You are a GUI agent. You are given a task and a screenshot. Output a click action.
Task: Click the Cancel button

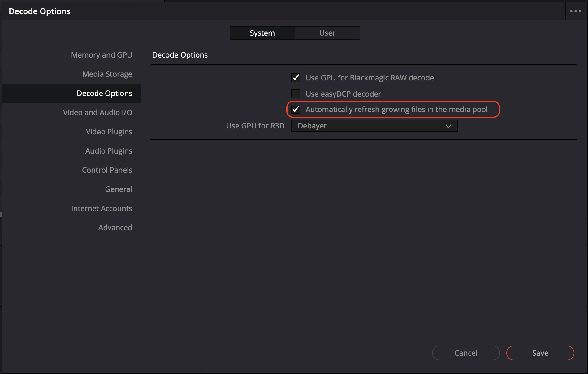point(466,353)
